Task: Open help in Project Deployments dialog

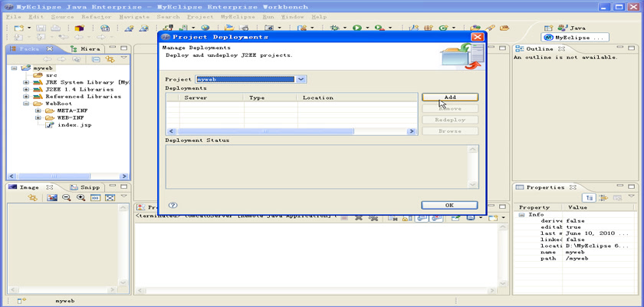Action: 173,205
